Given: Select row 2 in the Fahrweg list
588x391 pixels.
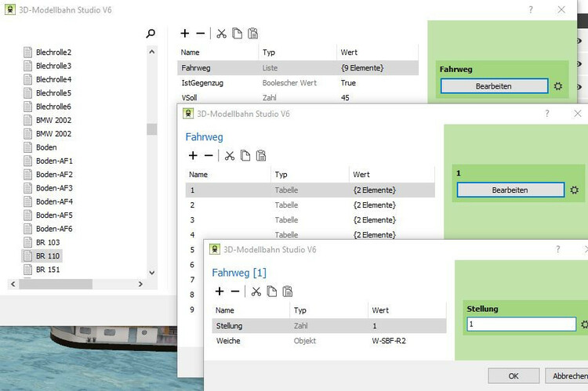Looking at the screenshot, I should 310,205.
